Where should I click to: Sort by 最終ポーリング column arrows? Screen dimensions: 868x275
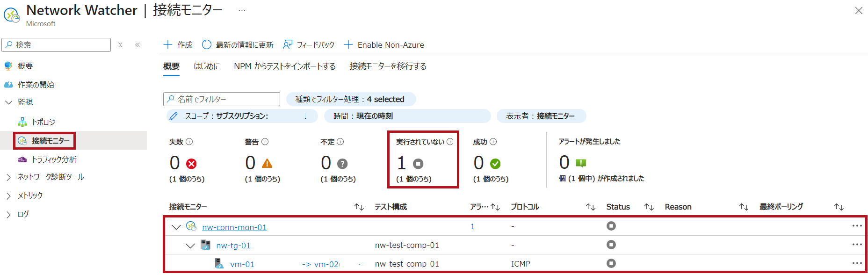(839, 207)
